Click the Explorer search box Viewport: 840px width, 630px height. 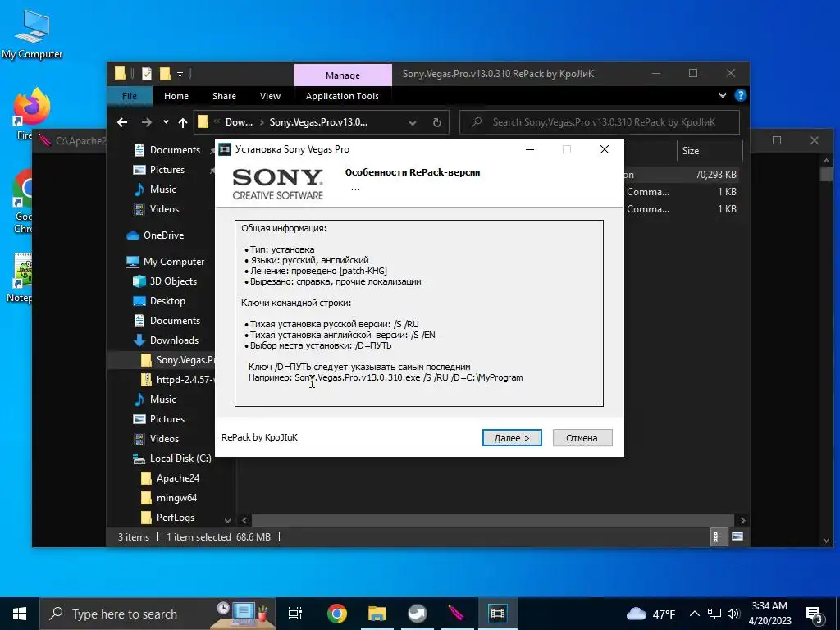click(600, 122)
